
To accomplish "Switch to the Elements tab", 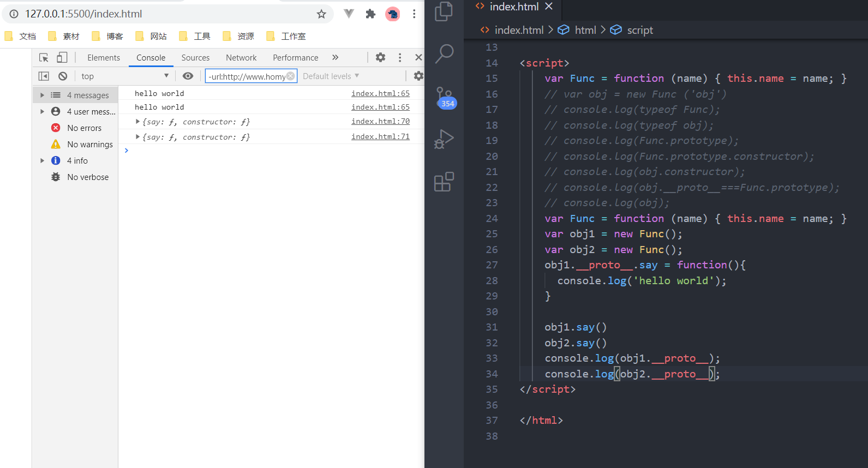I will (104, 57).
